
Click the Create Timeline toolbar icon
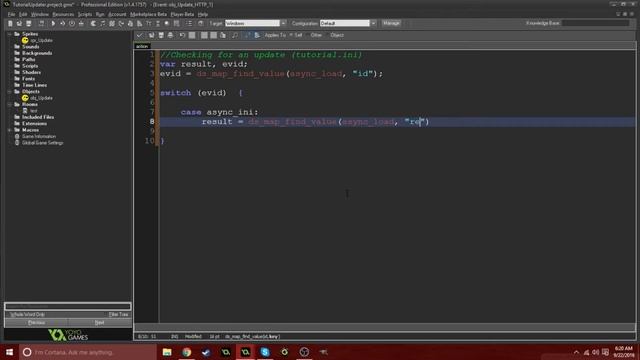(x=158, y=23)
